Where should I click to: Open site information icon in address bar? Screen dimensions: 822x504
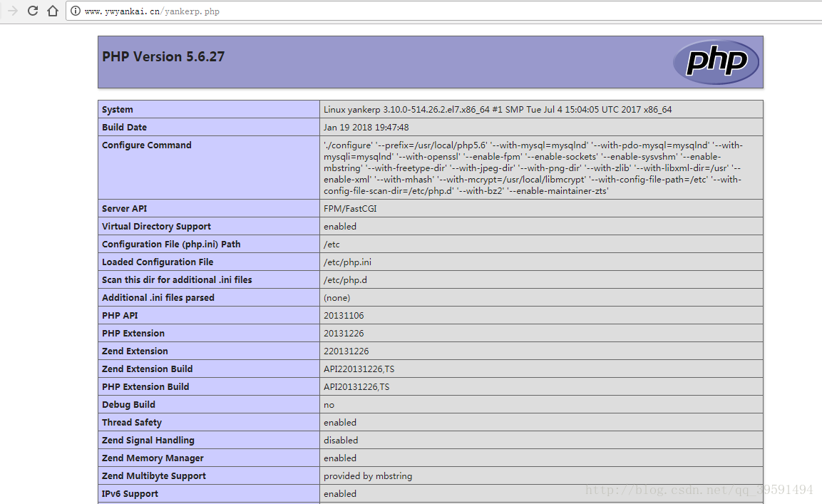coord(76,11)
